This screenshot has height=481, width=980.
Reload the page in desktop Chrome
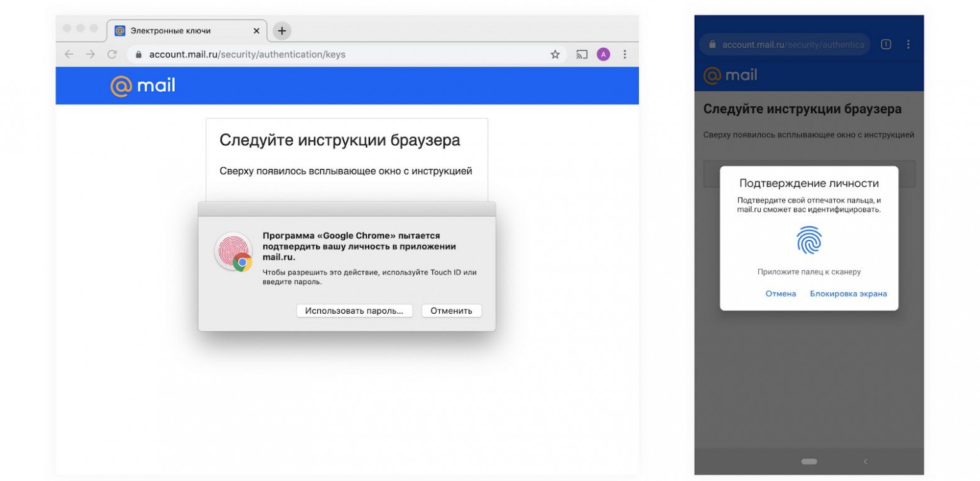[x=112, y=54]
